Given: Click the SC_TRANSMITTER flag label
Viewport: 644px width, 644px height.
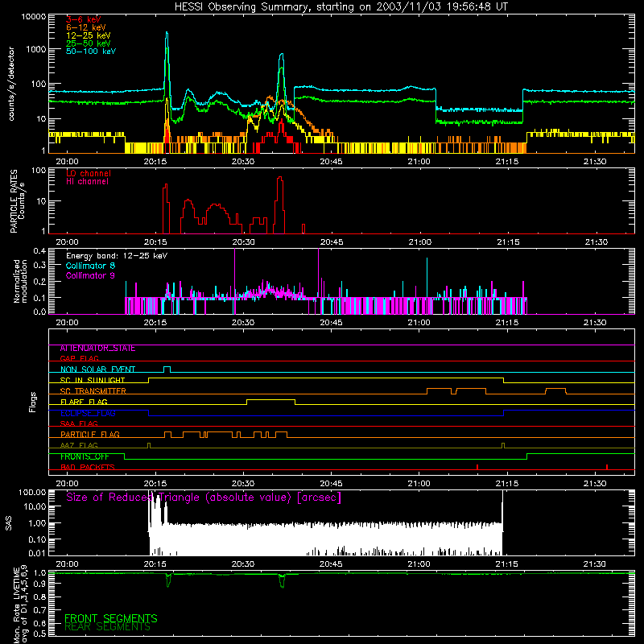Looking at the screenshot, I should 93,391.
